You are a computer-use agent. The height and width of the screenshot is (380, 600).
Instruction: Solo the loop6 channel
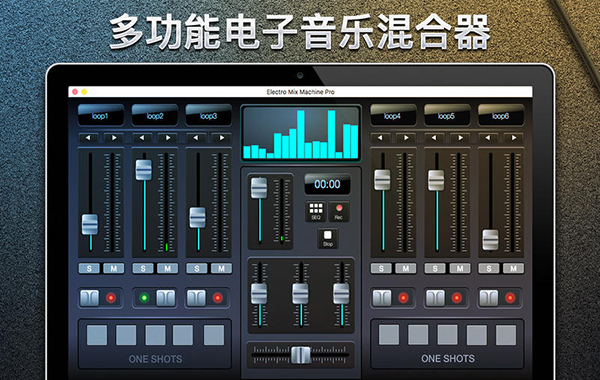pos(489,268)
